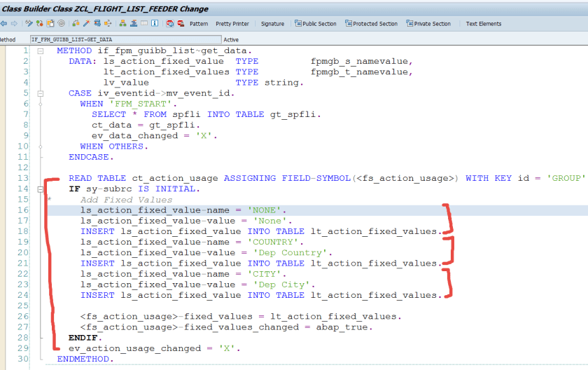Set an external breakpoint icon
The width and height of the screenshot is (588, 370).
click(181, 23)
